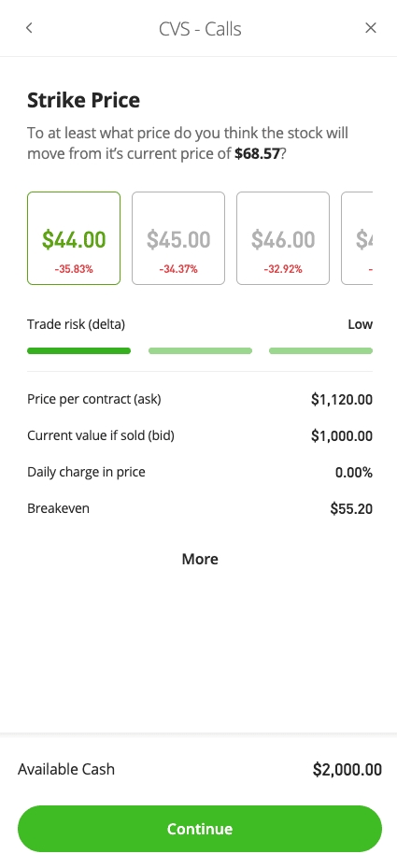Expand details with the More link

[x=200, y=559]
